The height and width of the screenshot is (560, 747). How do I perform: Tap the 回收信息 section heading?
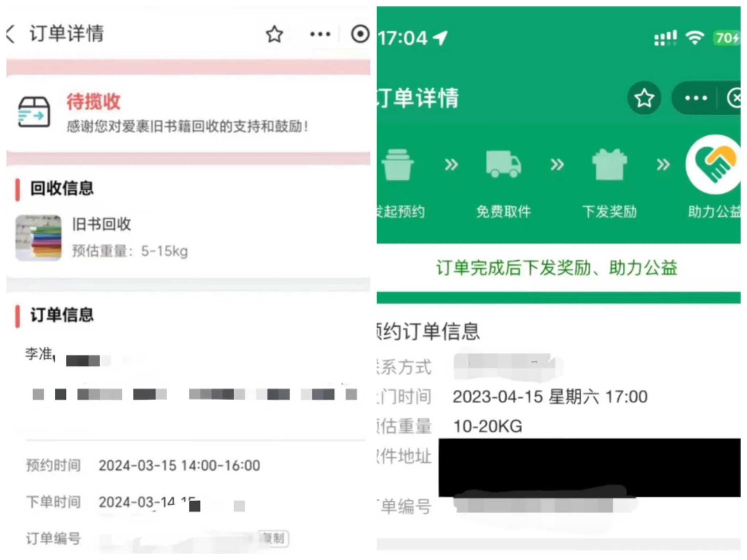tap(62, 188)
